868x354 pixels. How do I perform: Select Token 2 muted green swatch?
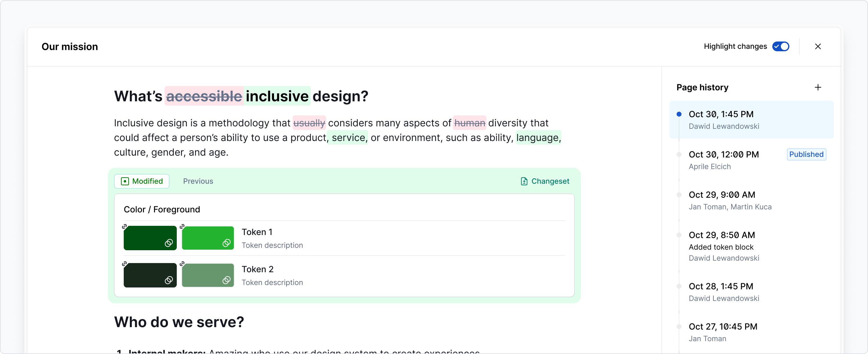pyautogui.click(x=208, y=275)
